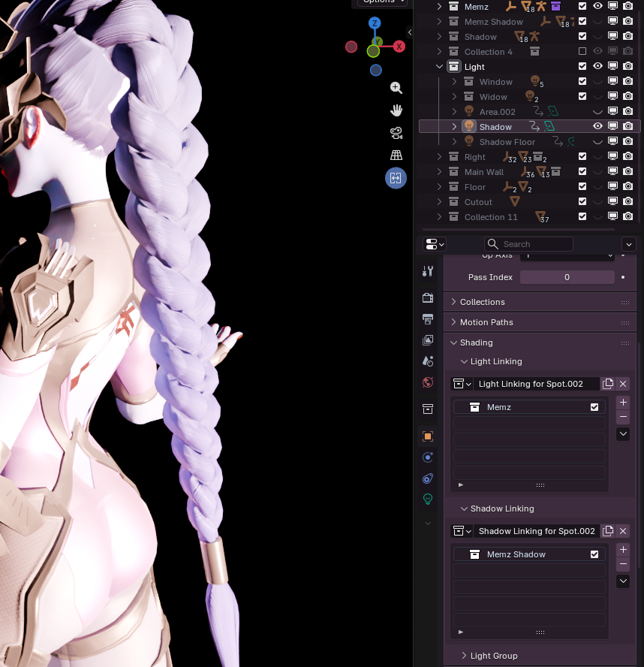Open the Tool properties tab
The width and height of the screenshot is (644, 667).
click(x=428, y=271)
